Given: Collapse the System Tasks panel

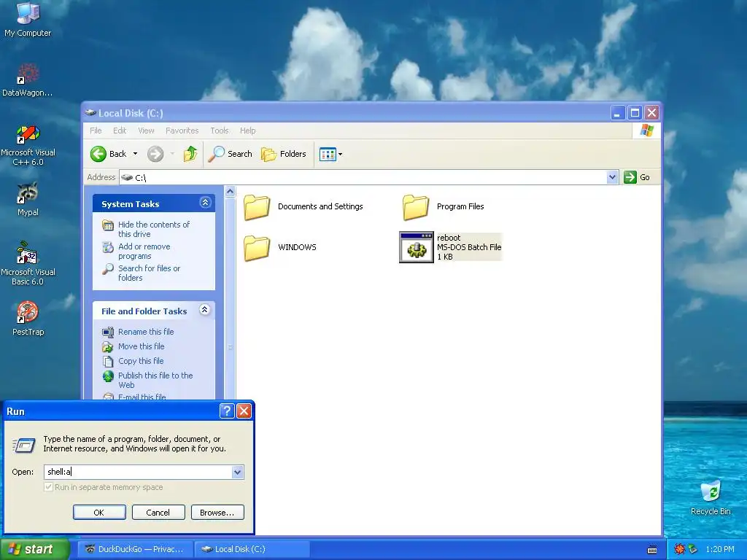Looking at the screenshot, I should point(205,203).
